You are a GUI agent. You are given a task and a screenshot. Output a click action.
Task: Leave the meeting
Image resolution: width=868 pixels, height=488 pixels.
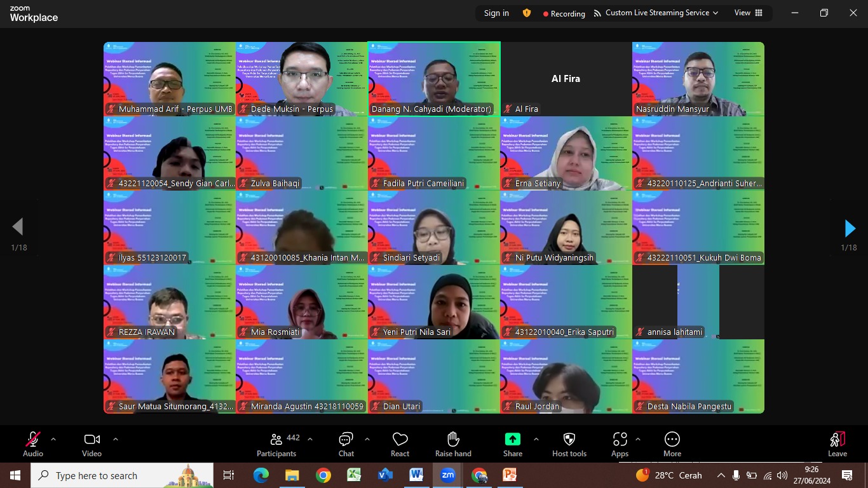coord(837,444)
